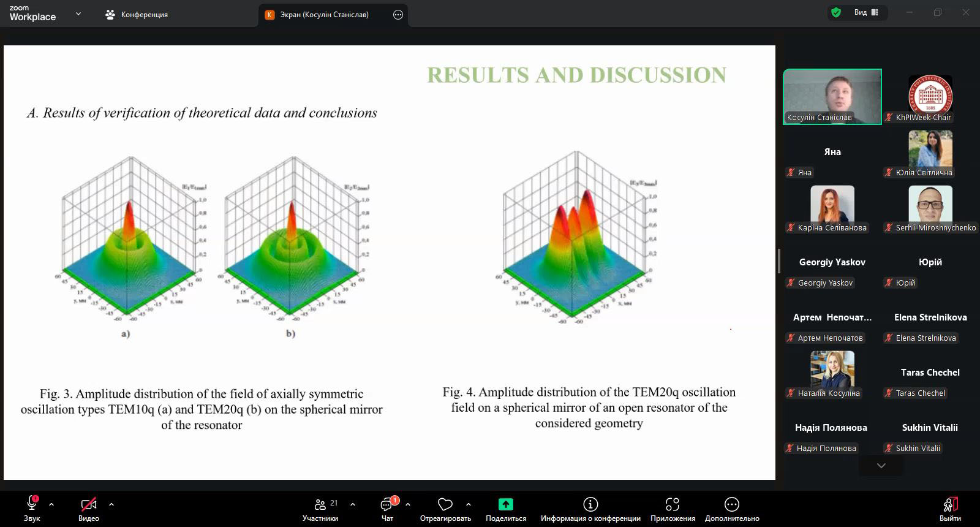The height and width of the screenshot is (527, 980).
Task: Open the Вид view layout button
Action: [x=866, y=12]
